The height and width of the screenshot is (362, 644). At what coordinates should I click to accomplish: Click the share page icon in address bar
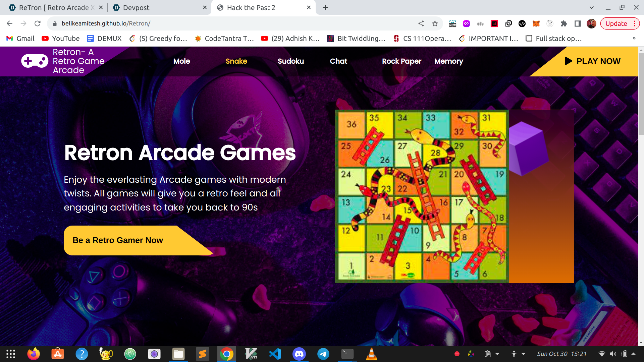pos(421,23)
